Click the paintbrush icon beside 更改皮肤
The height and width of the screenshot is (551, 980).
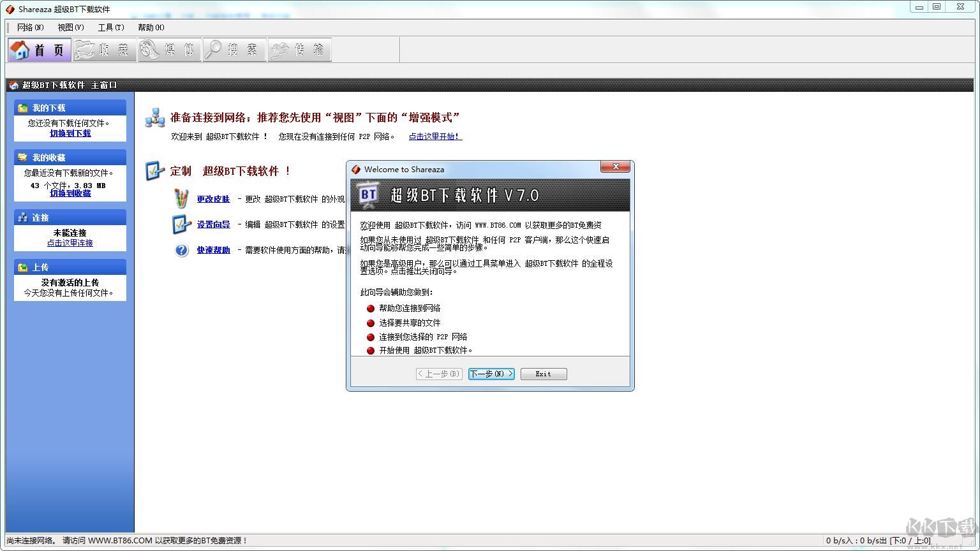point(182,198)
